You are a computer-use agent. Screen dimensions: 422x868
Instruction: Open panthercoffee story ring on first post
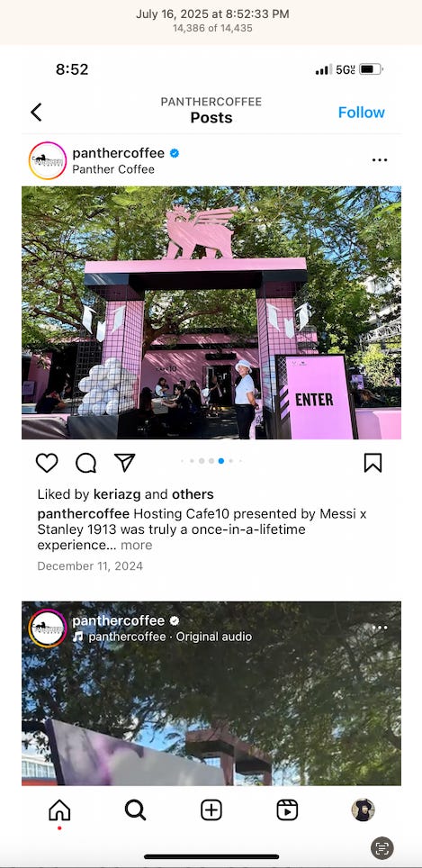point(48,160)
